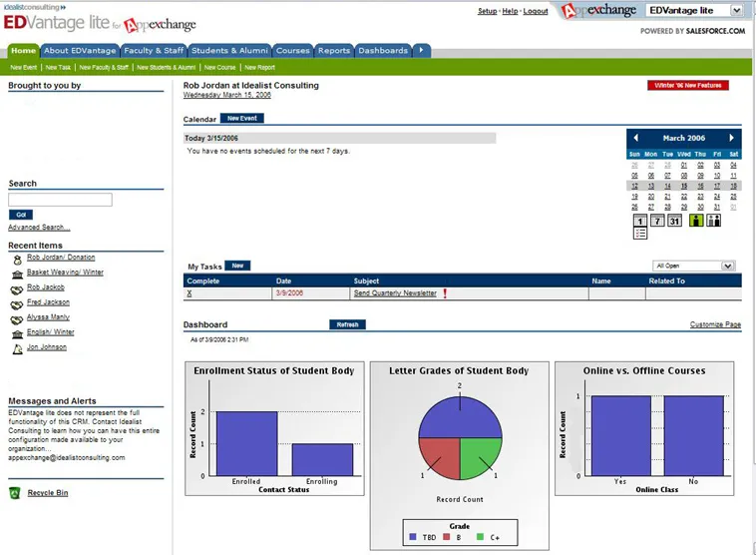Click icon beside Basket Weaving/ Winter
The width and height of the screenshot is (756, 555).
coord(17,275)
